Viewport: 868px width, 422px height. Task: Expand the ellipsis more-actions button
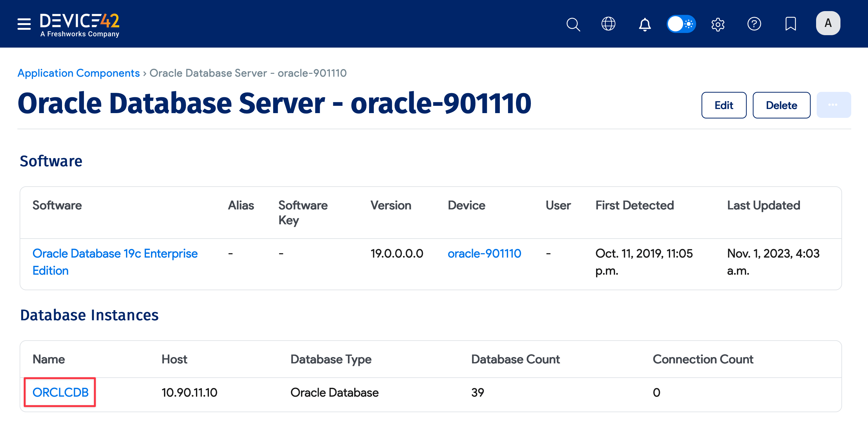(833, 105)
